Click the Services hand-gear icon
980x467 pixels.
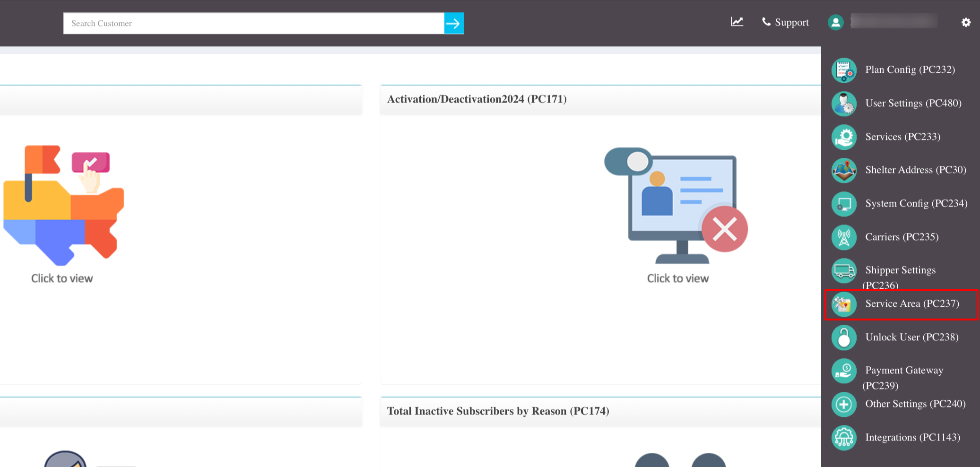pyautogui.click(x=844, y=137)
